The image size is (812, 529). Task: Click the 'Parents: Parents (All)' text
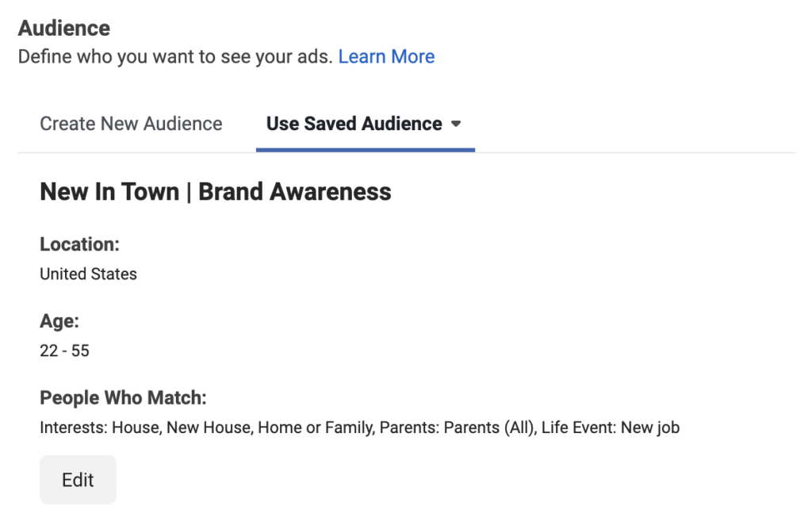(458, 427)
